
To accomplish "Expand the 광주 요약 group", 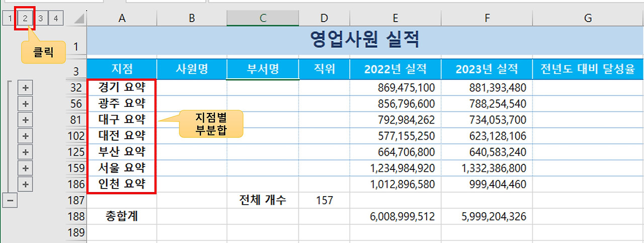I will (25, 104).
